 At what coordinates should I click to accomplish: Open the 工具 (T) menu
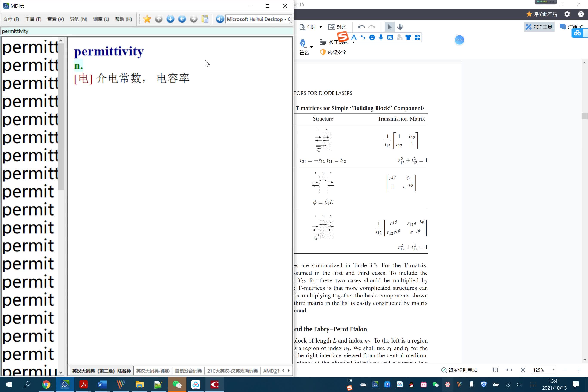(33, 19)
